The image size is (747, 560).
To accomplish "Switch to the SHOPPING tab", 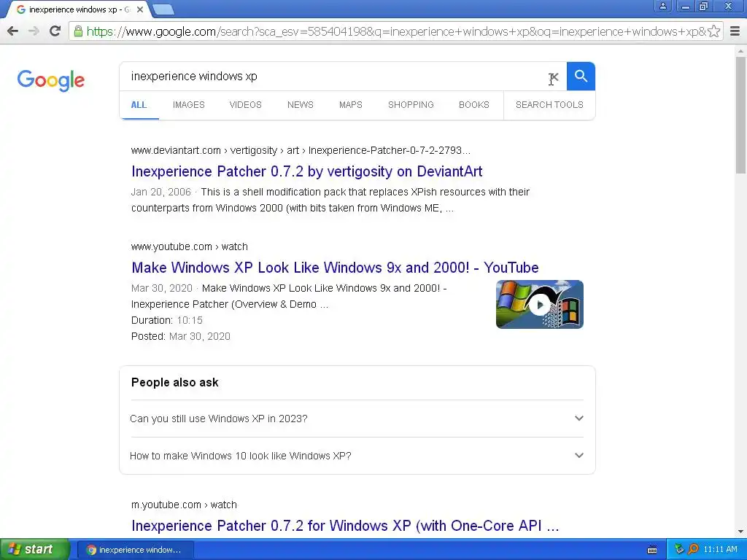I will coord(411,105).
